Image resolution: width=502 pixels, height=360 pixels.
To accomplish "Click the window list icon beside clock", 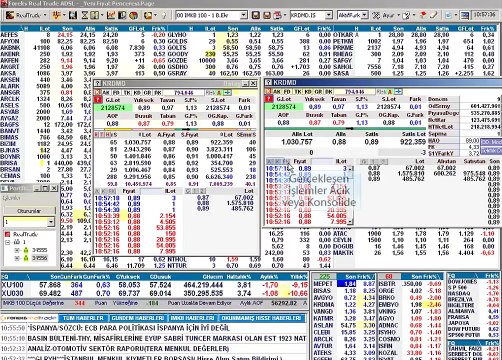I will pos(464,15).
